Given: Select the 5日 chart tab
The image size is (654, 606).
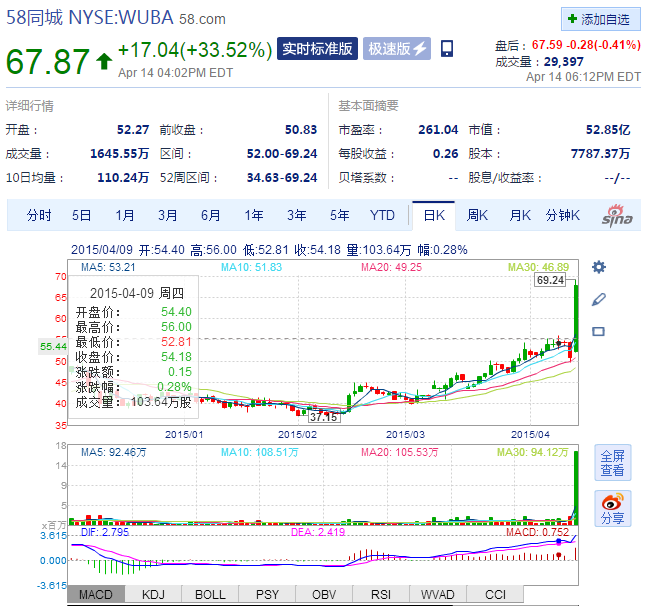Looking at the screenshot, I should pyautogui.click(x=81, y=215).
